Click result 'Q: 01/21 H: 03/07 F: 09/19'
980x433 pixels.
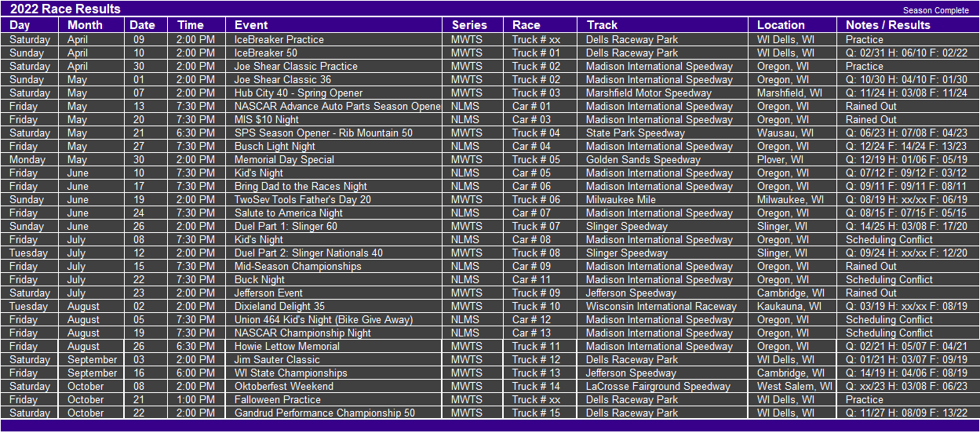(907, 359)
